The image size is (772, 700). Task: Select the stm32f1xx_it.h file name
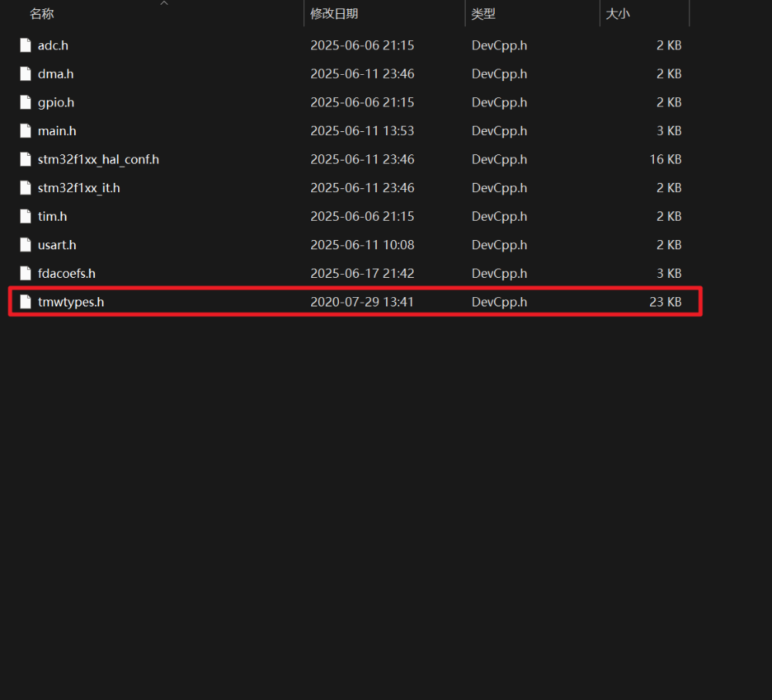click(x=79, y=188)
